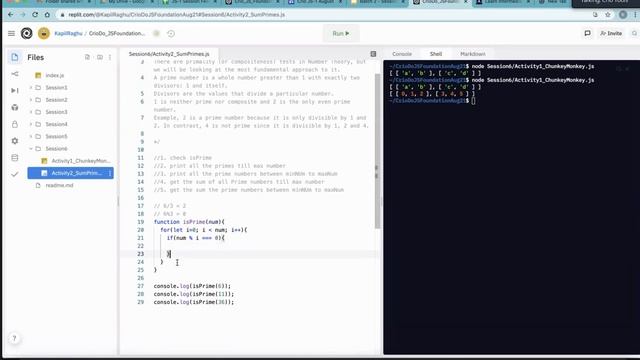The image size is (640, 360).
Task: Click line 29 console.log(isPrime(36))
Action: coord(194,302)
